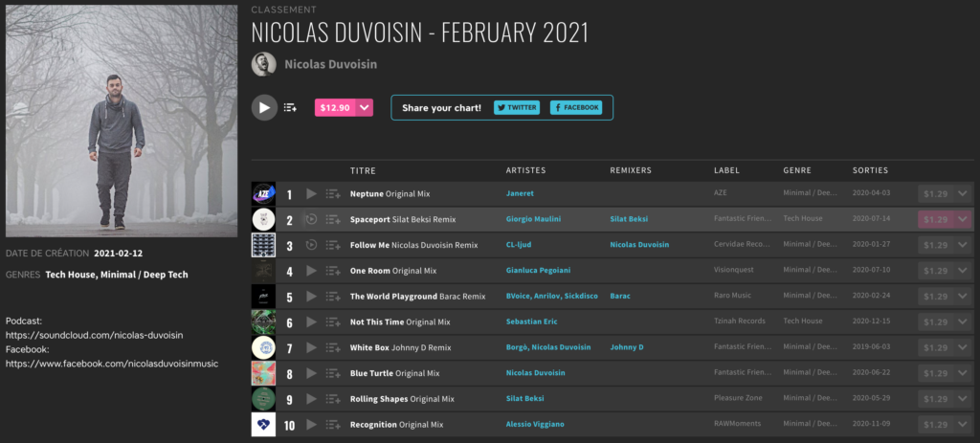Open price dropdown arrow for Recognition
The width and height of the screenshot is (980, 443).
click(963, 424)
